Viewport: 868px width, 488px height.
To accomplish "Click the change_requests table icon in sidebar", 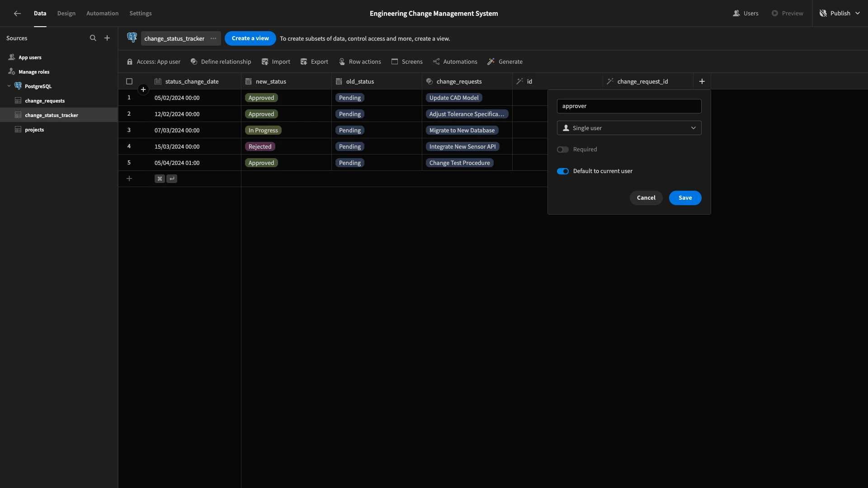I will click(x=18, y=101).
